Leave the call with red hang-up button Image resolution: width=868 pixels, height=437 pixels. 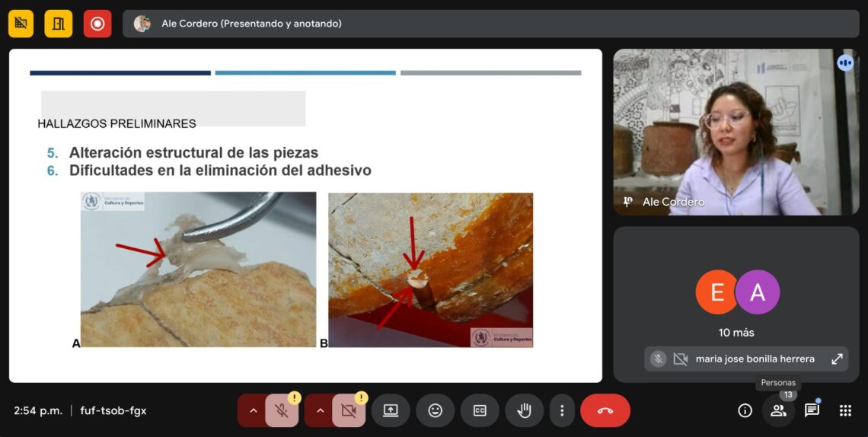pyautogui.click(x=605, y=410)
